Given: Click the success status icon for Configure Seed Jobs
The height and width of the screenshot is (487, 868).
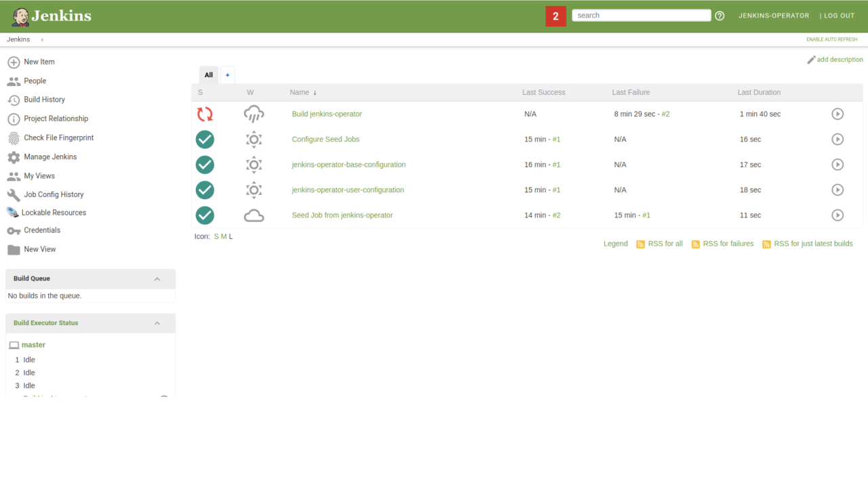Looking at the screenshot, I should coord(205,140).
